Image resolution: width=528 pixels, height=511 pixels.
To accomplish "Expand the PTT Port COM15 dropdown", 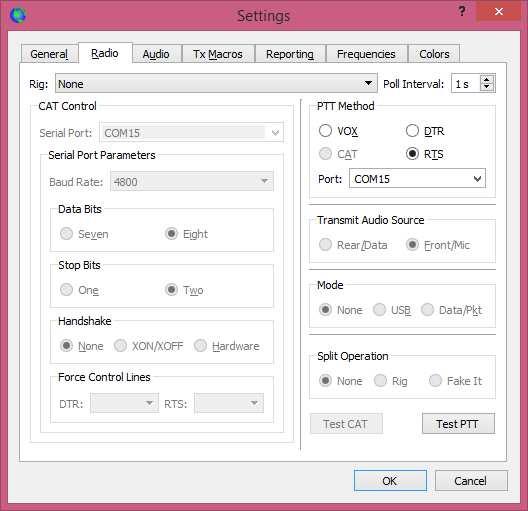I will (418, 178).
